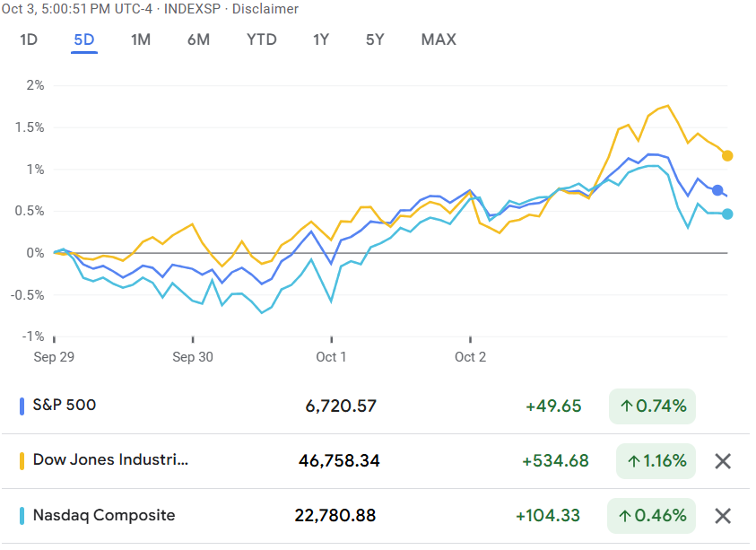Select the YTD range tab
This screenshot has width=756, height=550.
[262, 39]
